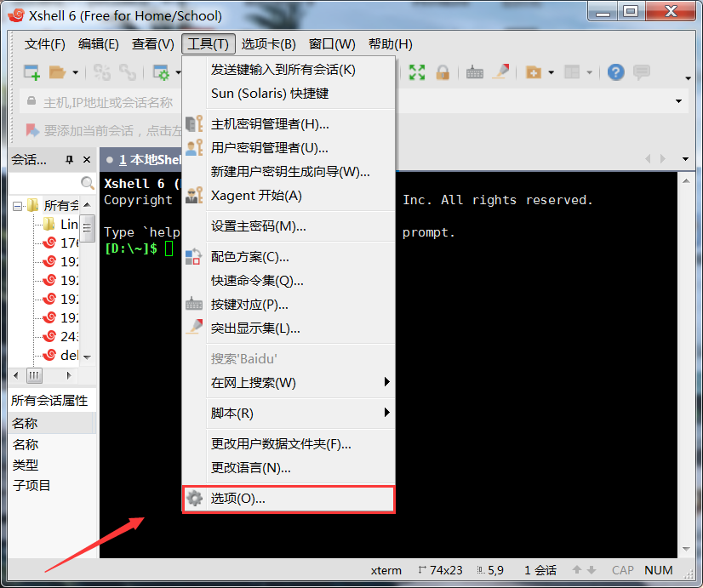Click the orange new folder toolbar icon

tap(533, 72)
